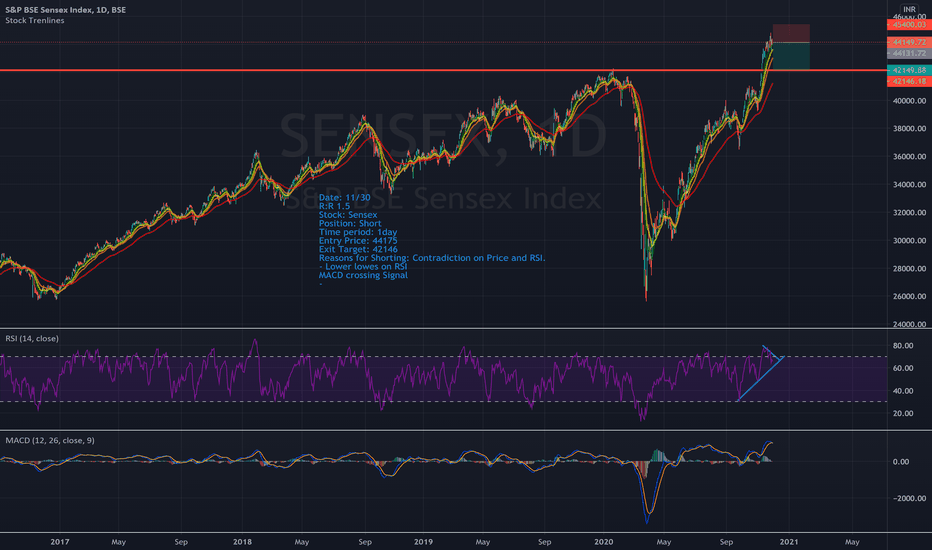Click the INR currency button
Screen dimensions: 932x550
point(909,9)
